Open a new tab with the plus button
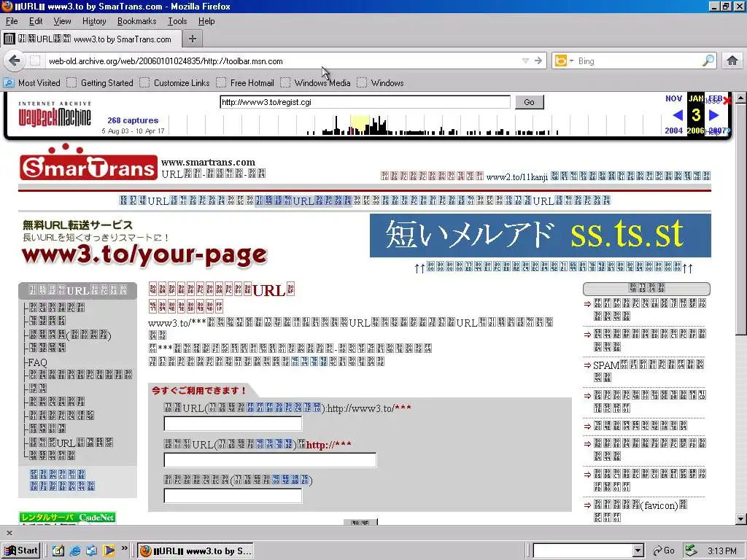 tap(193, 39)
